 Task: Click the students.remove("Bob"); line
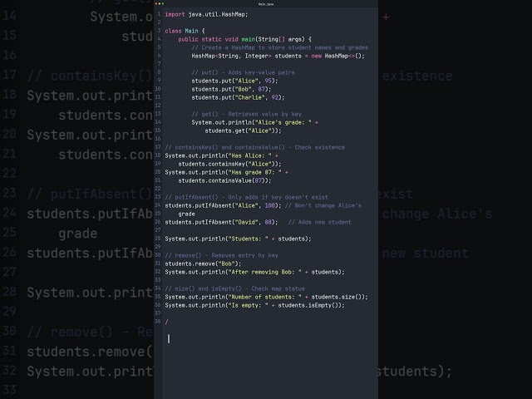coord(203,264)
